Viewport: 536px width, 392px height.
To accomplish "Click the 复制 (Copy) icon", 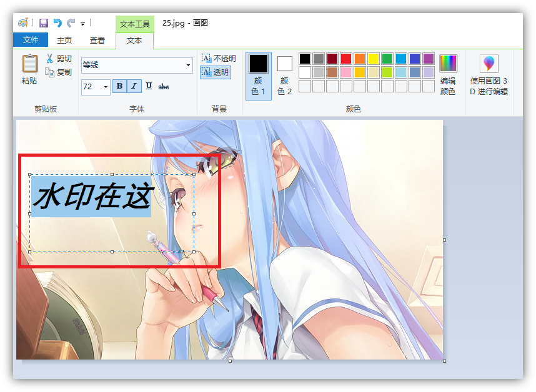I will point(50,72).
